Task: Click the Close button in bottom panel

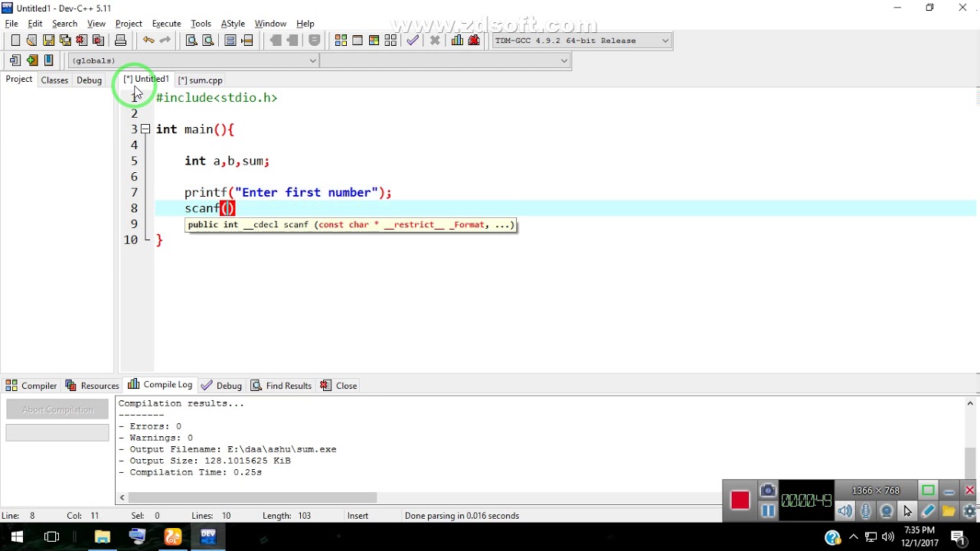Action: (x=339, y=386)
